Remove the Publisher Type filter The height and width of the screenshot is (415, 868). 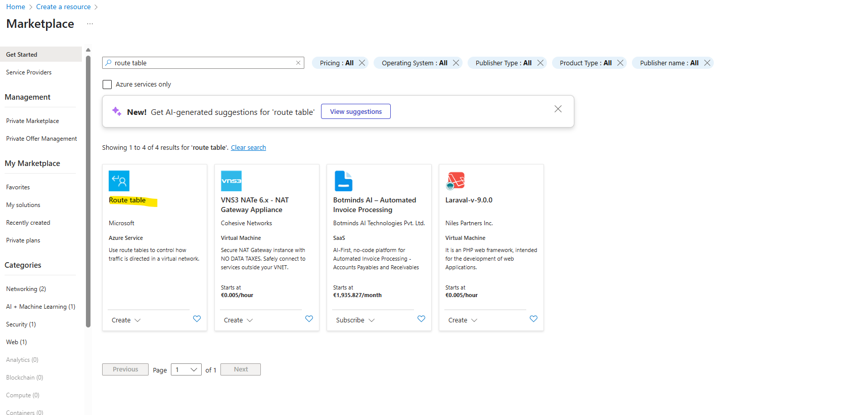pos(540,63)
